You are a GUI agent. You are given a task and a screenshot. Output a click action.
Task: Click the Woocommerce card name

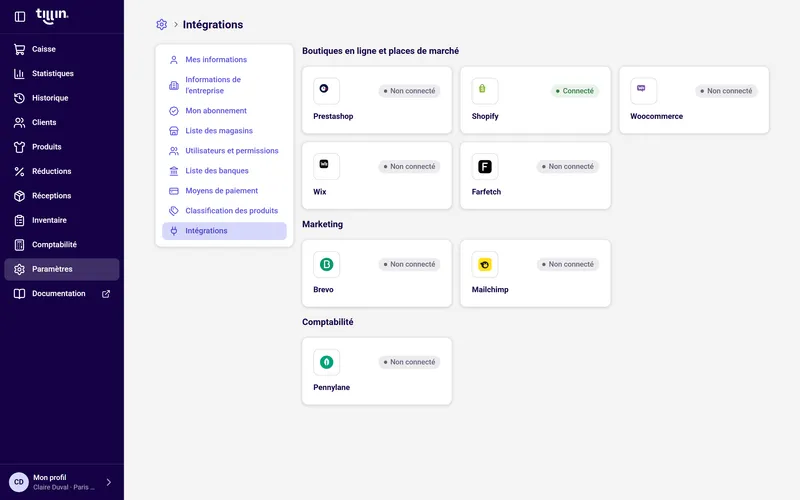click(x=656, y=116)
